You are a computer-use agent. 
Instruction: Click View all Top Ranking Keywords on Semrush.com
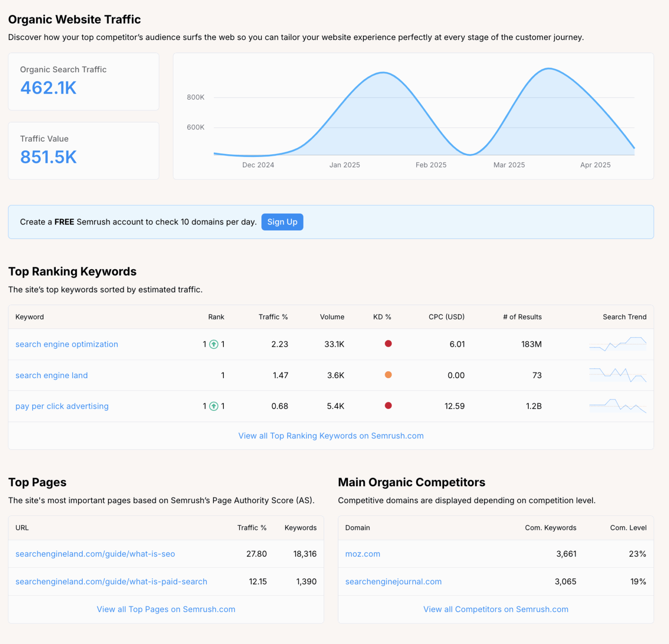(x=331, y=435)
